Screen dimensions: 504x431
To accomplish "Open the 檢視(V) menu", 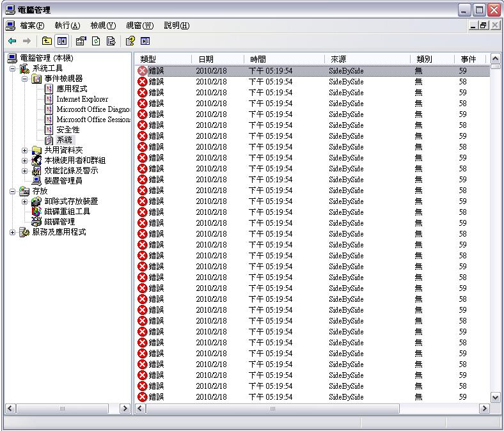I will pos(102,26).
